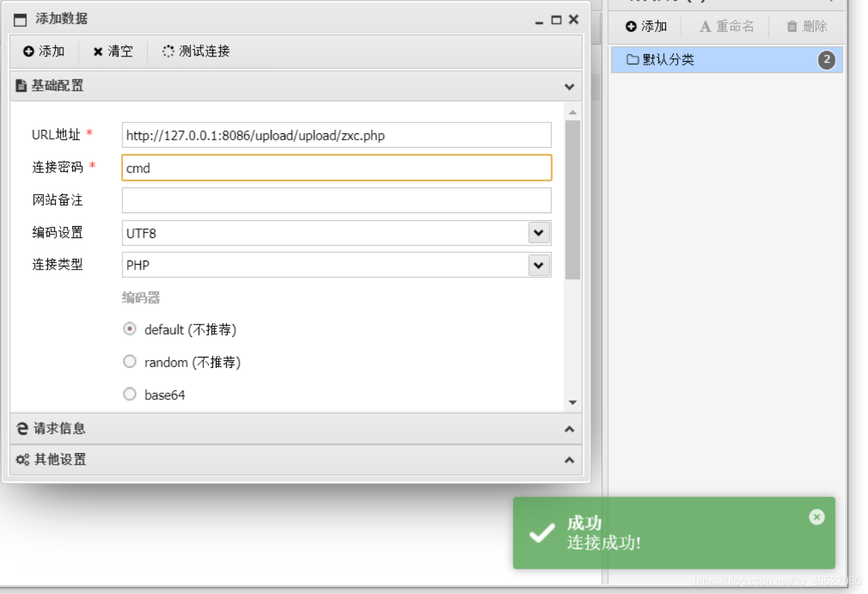Click the 添加数据 window title icon
This screenshot has width=868, height=594.
(x=20, y=19)
